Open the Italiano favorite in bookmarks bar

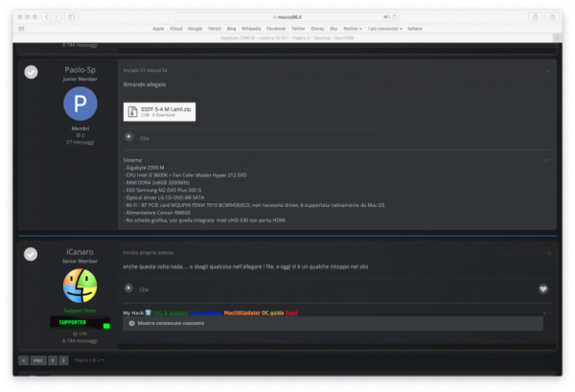tap(415, 29)
